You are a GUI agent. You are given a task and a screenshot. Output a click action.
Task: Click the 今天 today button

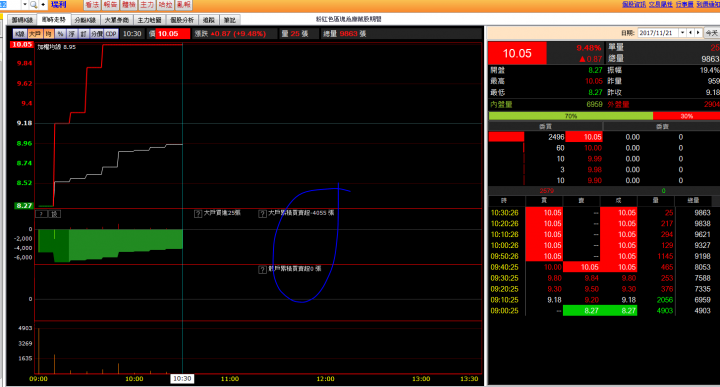tap(712, 33)
